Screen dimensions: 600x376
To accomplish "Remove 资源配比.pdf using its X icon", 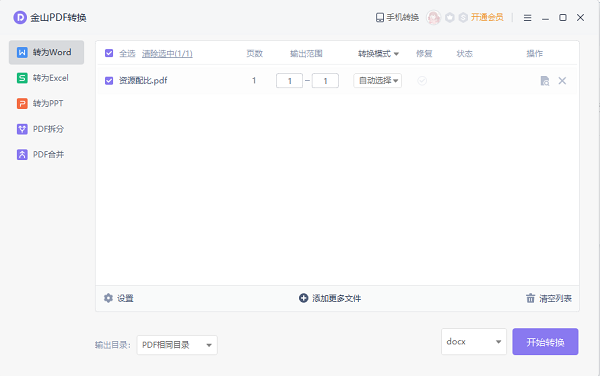I will click(562, 81).
